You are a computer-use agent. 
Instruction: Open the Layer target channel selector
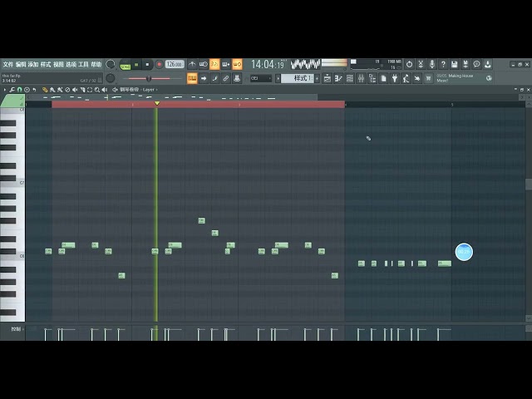point(150,90)
